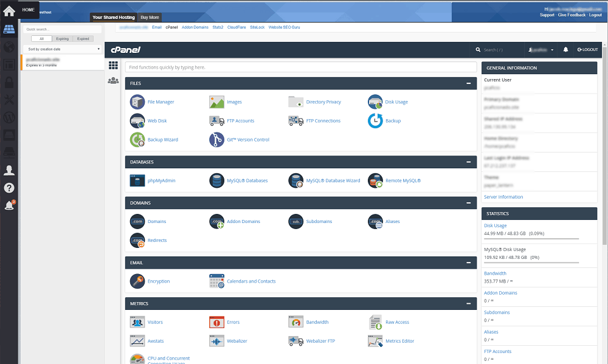Click the cPanel LOGOUT button
This screenshot has width=608, height=364.
tap(588, 50)
